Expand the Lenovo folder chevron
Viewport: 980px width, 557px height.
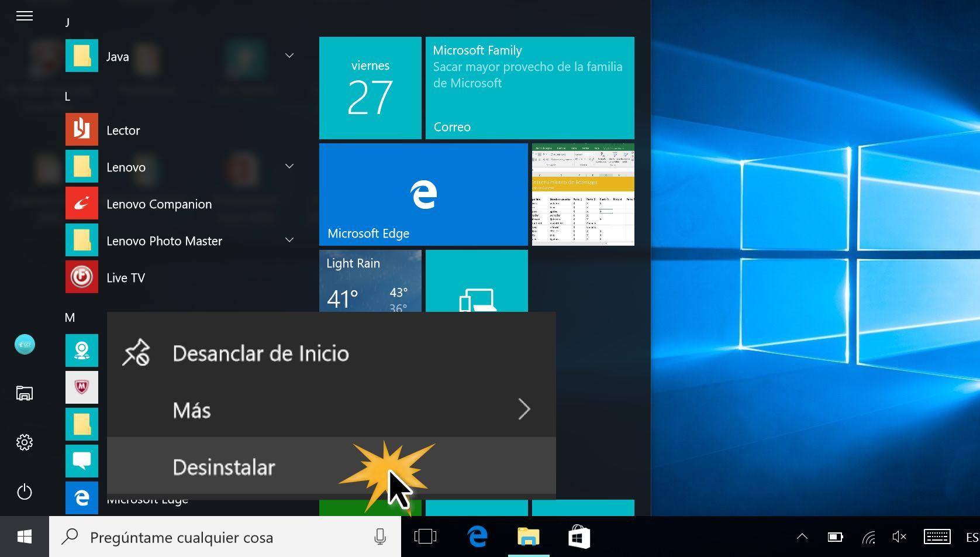pyautogui.click(x=289, y=166)
